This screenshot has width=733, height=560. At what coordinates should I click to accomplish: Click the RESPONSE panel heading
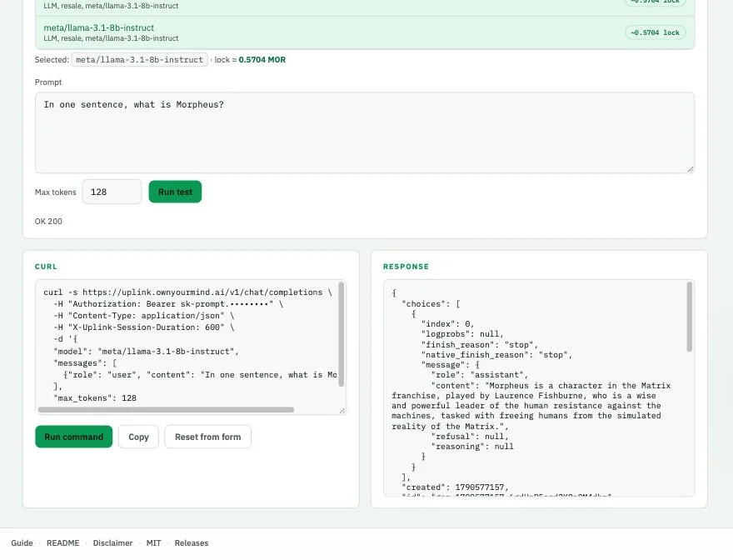(406, 267)
